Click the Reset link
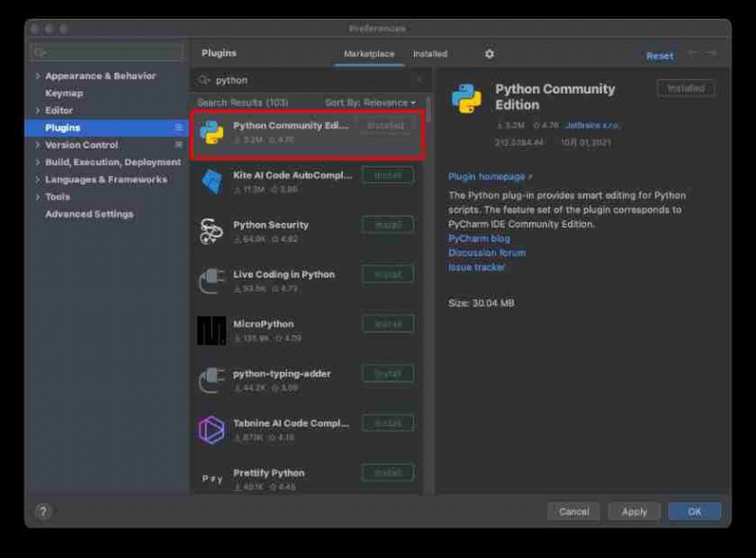 pos(660,56)
